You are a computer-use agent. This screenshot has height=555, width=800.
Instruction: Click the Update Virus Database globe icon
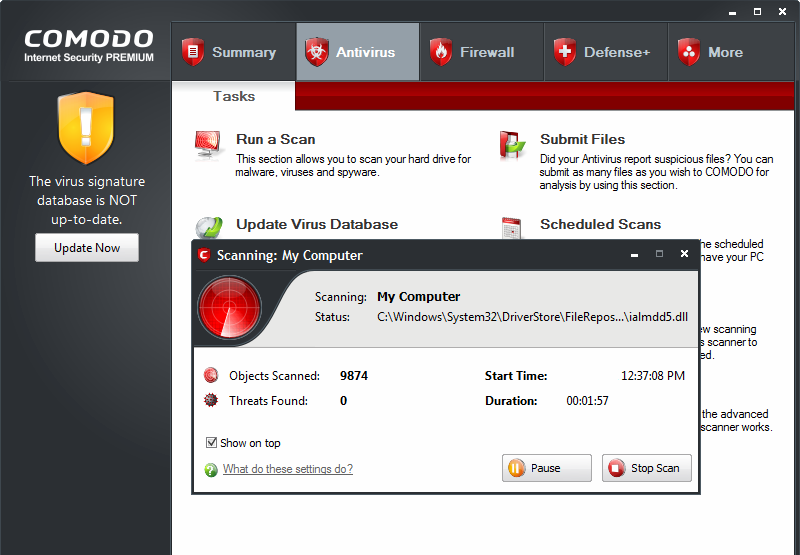[209, 228]
